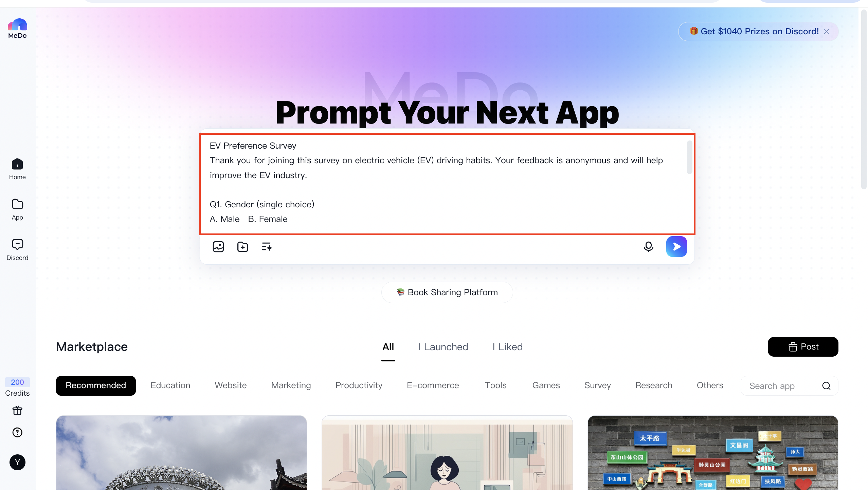
Task: Switch to the I Launched tab
Action: point(443,347)
